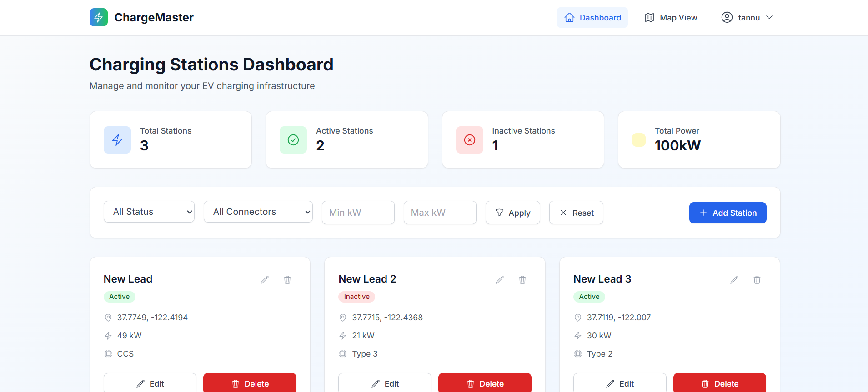868x392 pixels.
Task: Click the pencil icon on New Lead 2 card
Action: [x=500, y=280]
